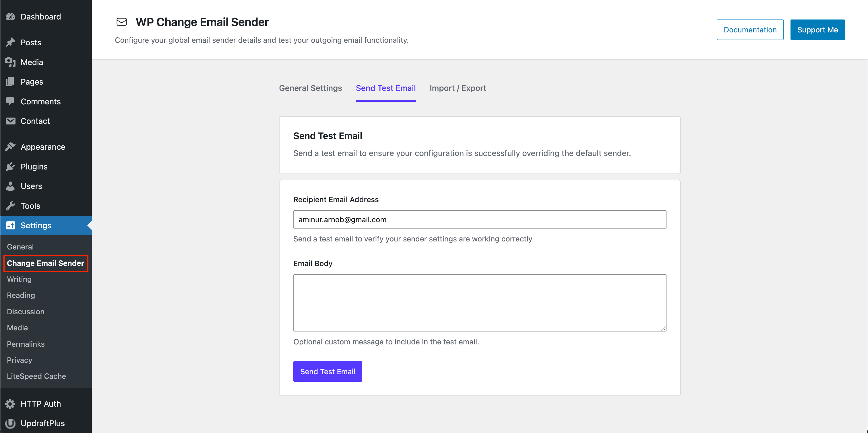Click the Tools wrench icon
The image size is (868, 433).
point(10,206)
